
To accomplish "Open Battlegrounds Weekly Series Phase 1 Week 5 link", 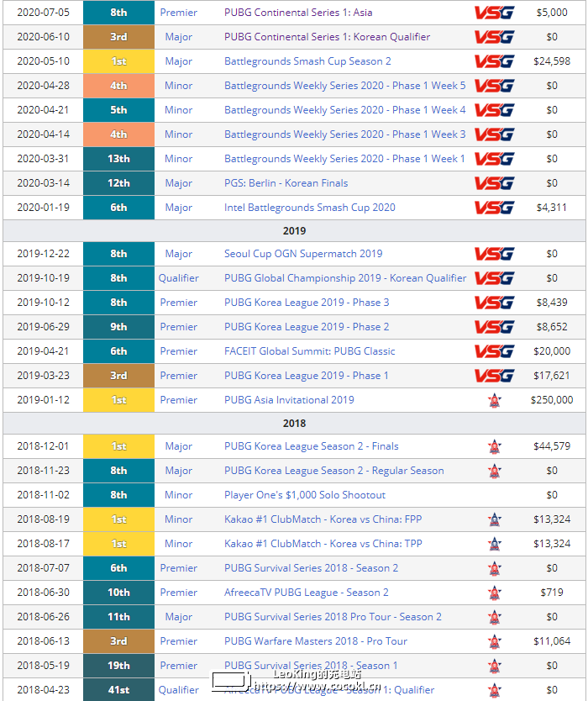I will coord(345,86).
